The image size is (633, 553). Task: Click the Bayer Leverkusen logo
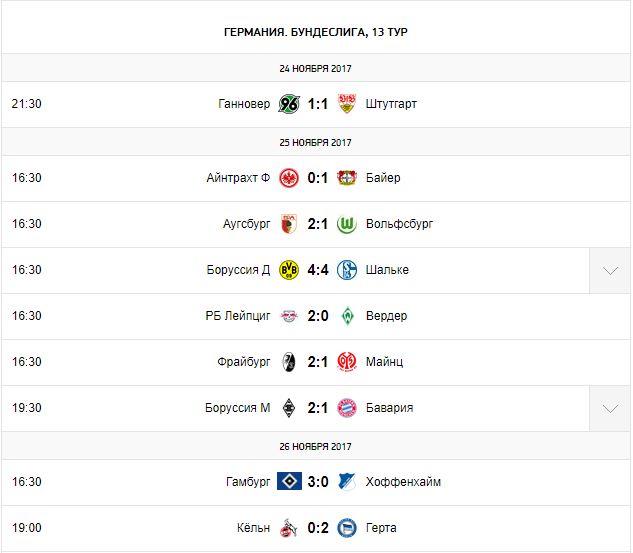tap(347, 178)
